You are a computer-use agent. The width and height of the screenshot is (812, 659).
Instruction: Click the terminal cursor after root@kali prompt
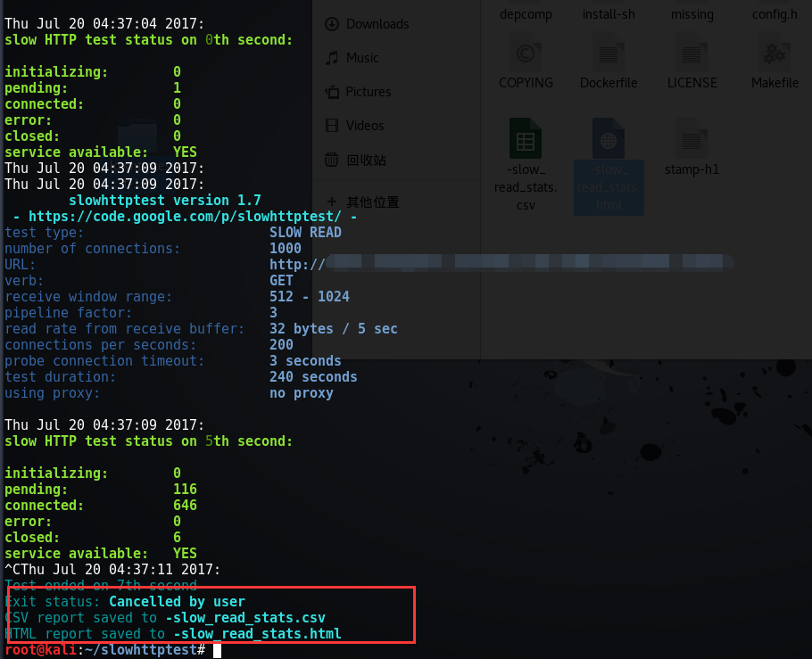(x=217, y=650)
